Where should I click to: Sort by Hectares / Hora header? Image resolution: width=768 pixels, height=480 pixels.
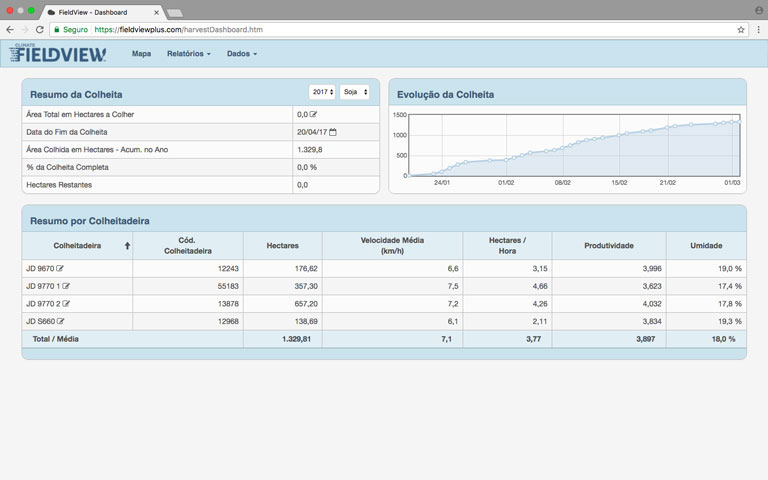tap(507, 245)
